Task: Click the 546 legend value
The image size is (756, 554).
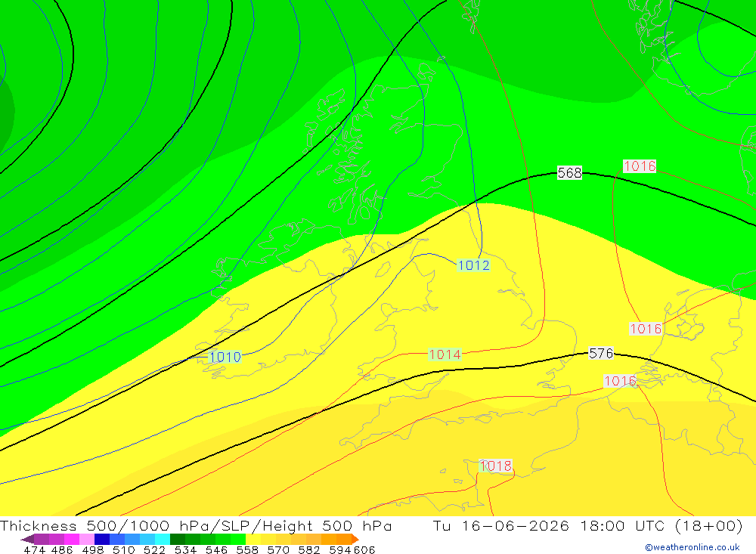Action: (216, 549)
